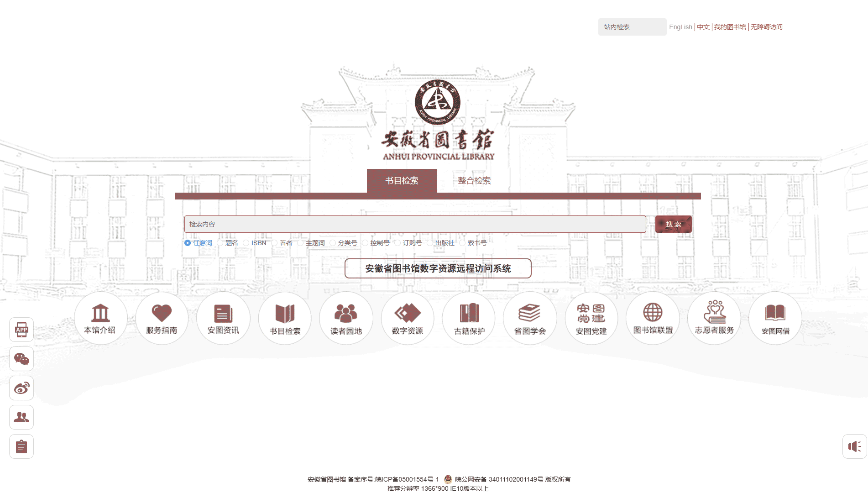This screenshot has width=868, height=493.
Task: Switch to the 书目检索 tab
Action: point(402,181)
